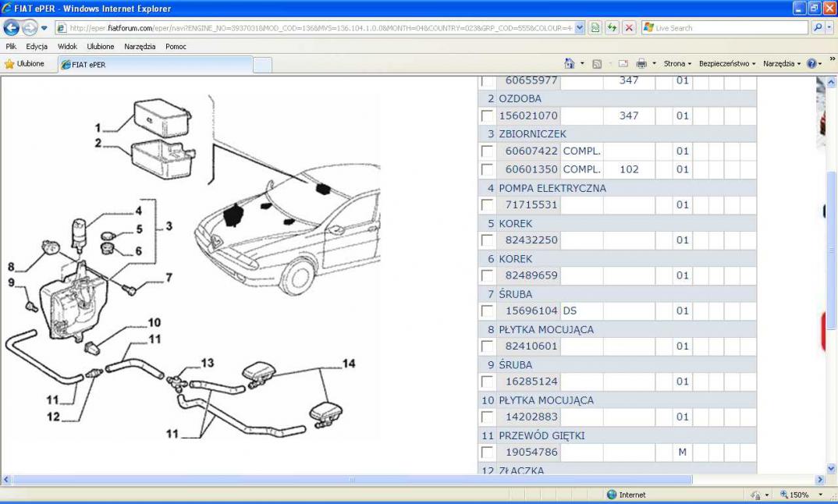Click the RSS feeds icon
This screenshot has height=504, width=838.
597,64
